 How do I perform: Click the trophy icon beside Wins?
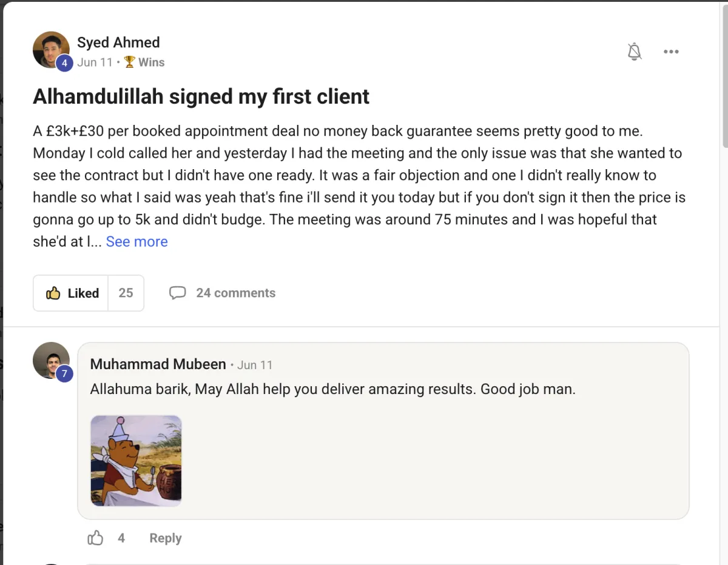click(x=129, y=62)
